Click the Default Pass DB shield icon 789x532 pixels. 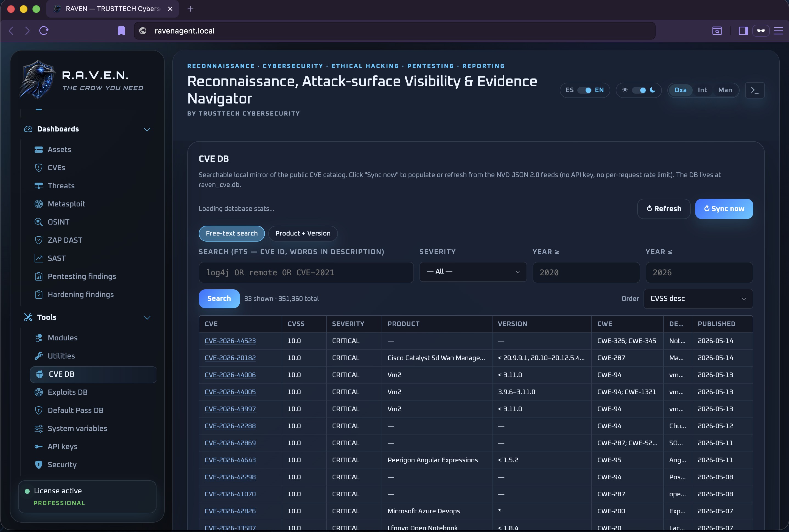39,410
